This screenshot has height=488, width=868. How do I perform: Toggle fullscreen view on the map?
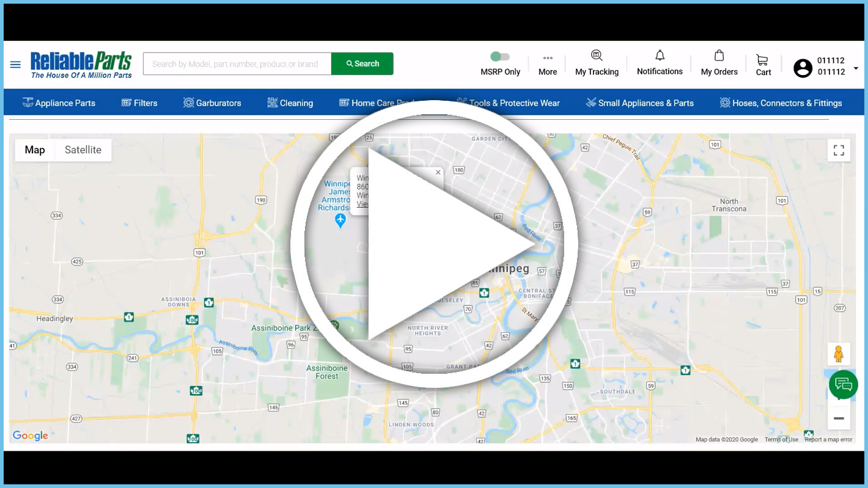point(839,150)
